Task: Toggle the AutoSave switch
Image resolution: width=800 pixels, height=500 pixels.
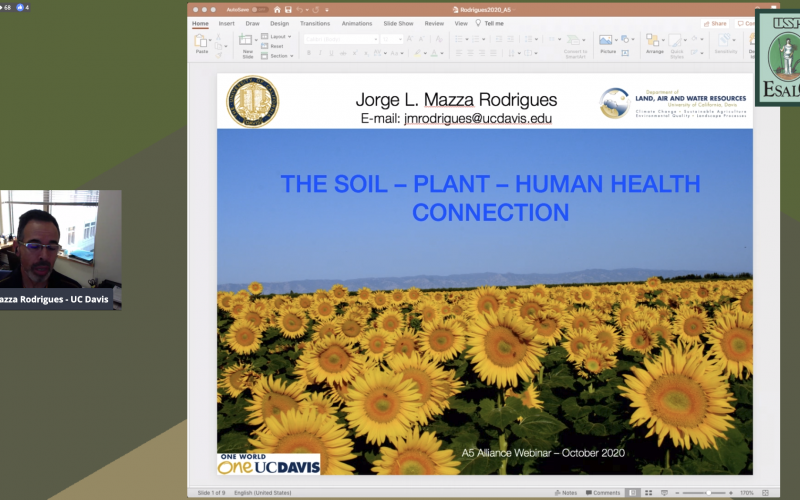Action: pos(260,10)
